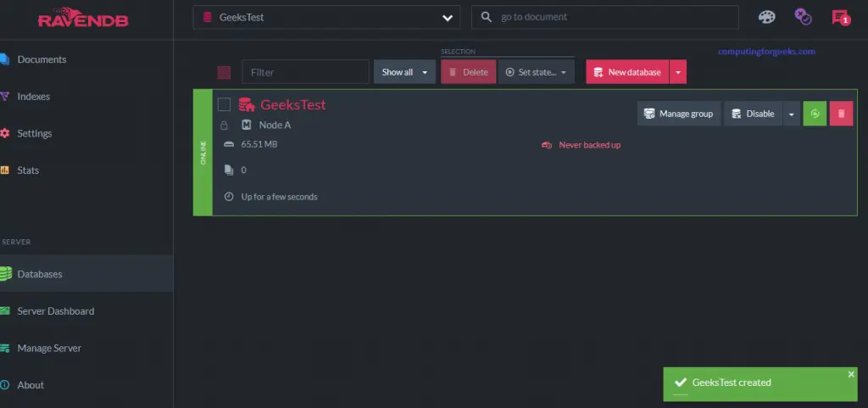Click the Manage Server sidebar icon
Image resolution: width=868 pixels, height=408 pixels.
tap(4, 349)
